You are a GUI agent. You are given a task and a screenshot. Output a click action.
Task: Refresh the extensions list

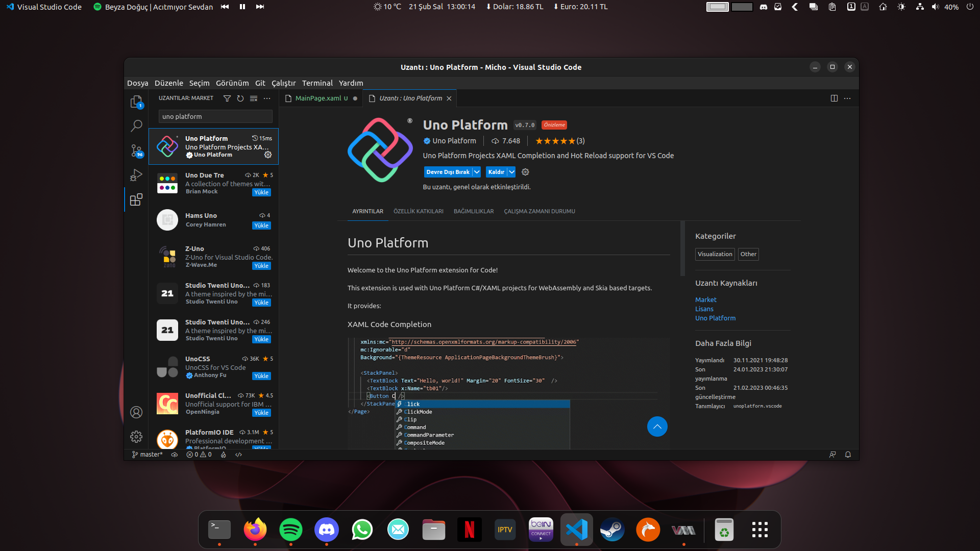click(240, 98)
